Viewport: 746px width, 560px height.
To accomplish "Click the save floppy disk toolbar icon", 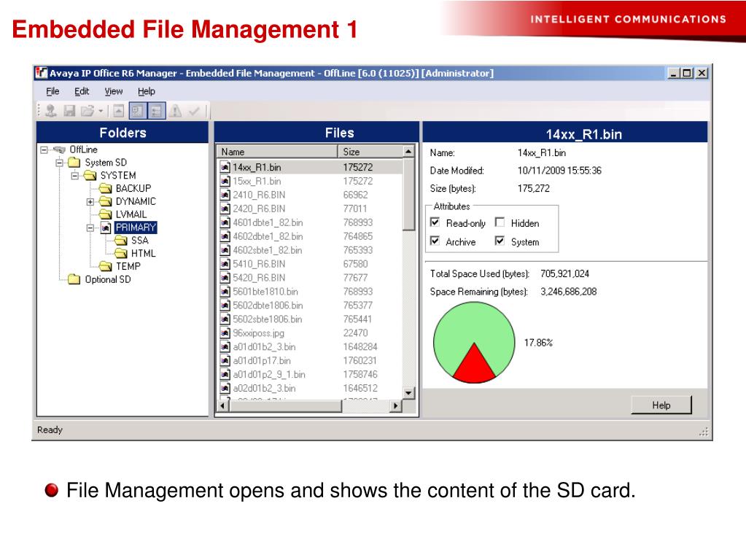I will (x=69, y=111).
